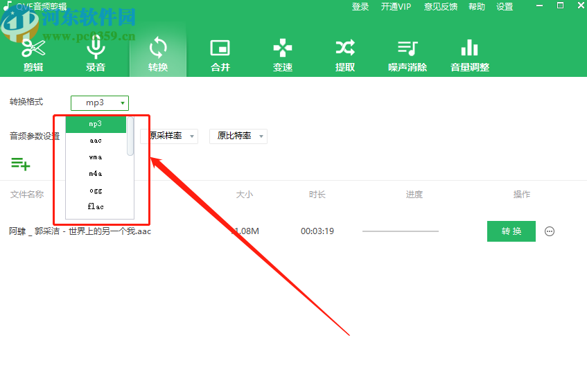Open the more options ellipsis icon

pyautogui.click(x=549, y=231)
